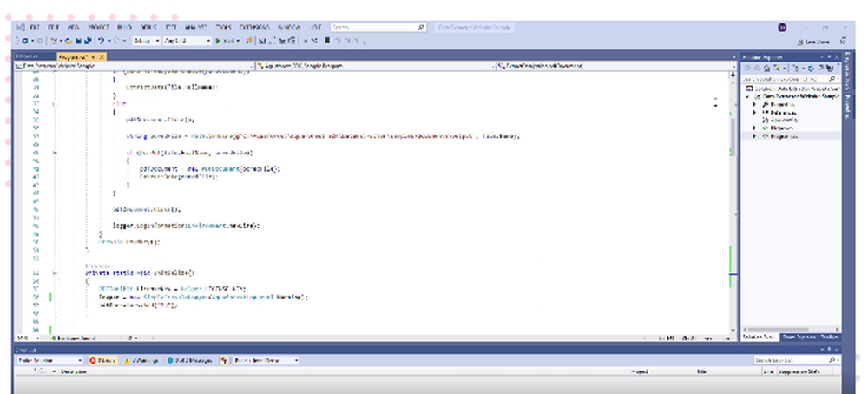Open the File menu

pos(35,27)
